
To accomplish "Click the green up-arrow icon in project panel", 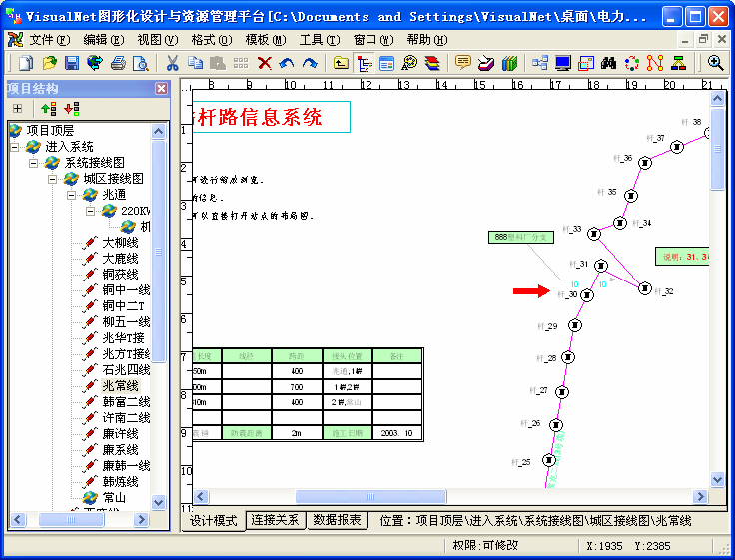I will click(48, 108).
